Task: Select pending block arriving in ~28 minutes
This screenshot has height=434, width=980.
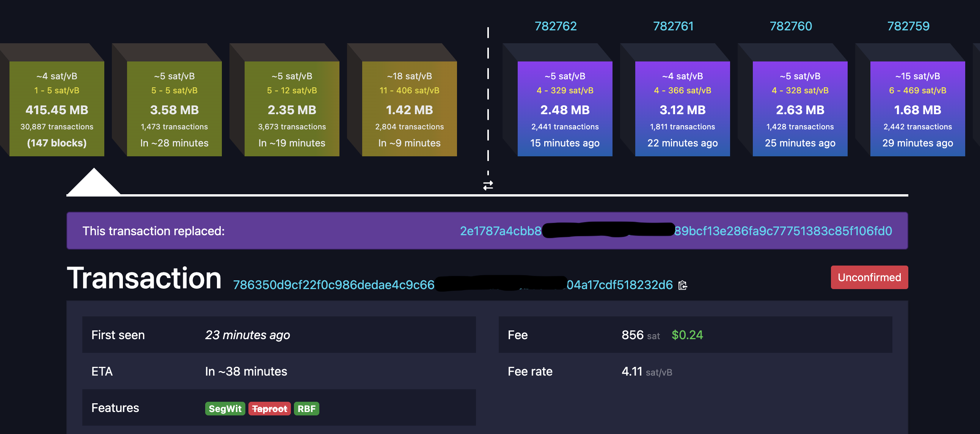Action: (174, 109)
